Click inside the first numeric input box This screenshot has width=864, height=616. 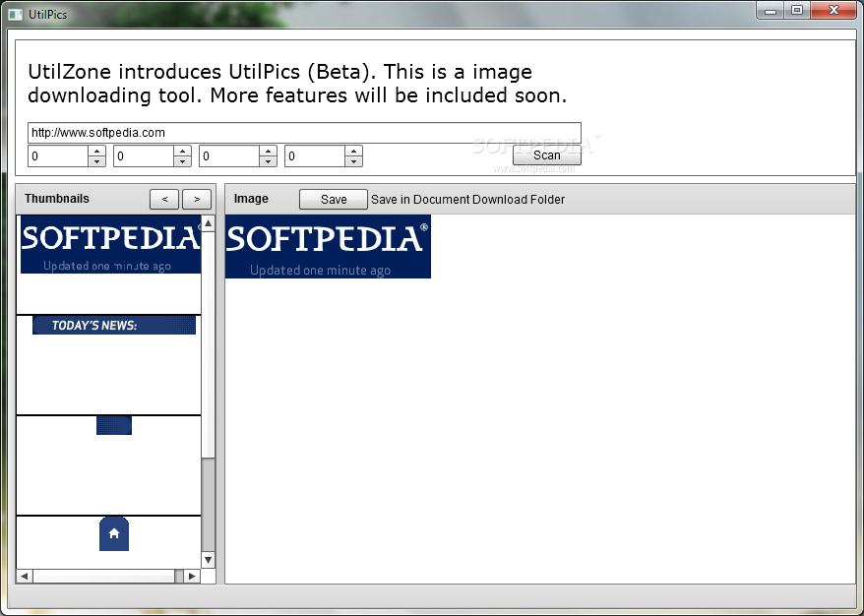pos(58,156)
